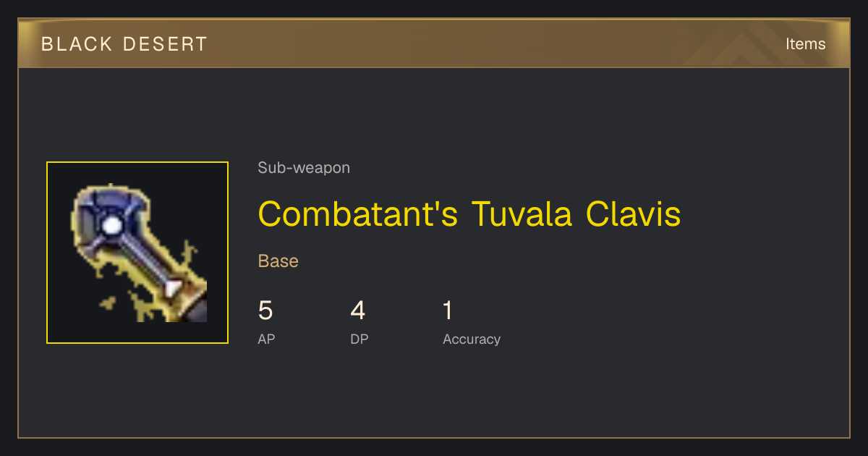Select the Accuracy value 1

(448, 311)
